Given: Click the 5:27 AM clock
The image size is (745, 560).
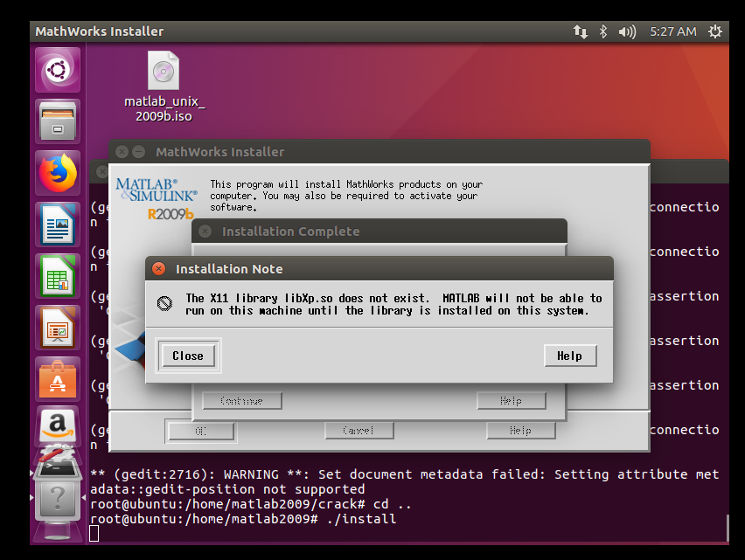Looking at the screenshot, I should 673,31.
